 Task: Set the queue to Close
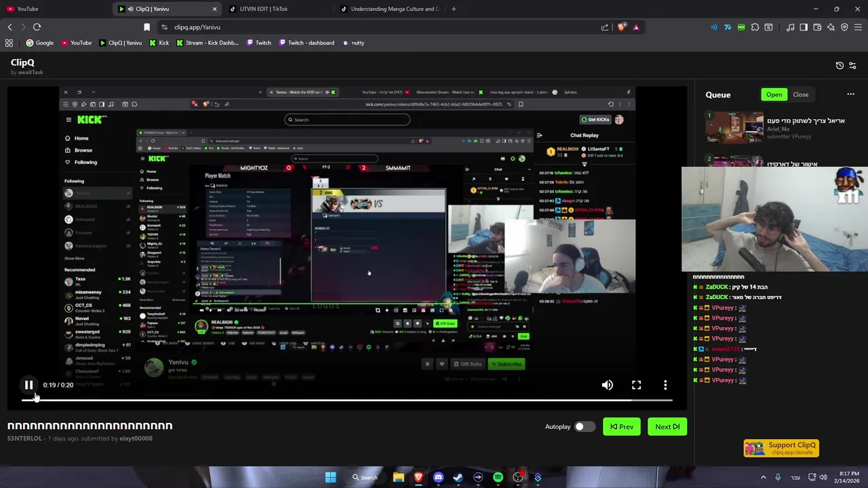(800, 95)
